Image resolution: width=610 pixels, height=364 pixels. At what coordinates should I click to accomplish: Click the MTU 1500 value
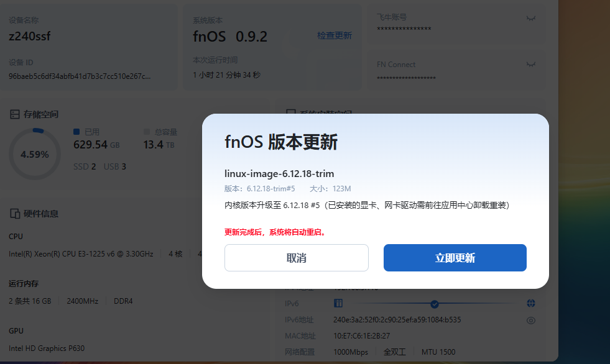click(x=438, y=352)
